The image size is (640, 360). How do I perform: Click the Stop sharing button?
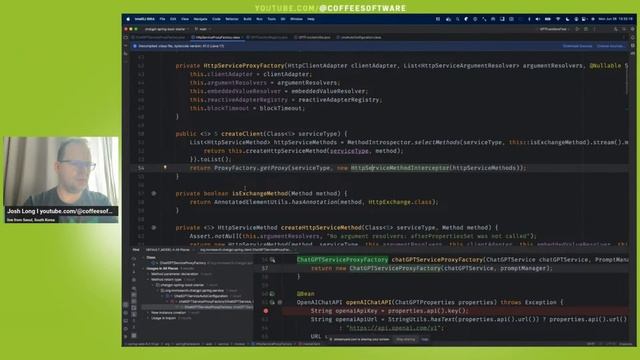pyautogui.click(x=405, y=339)
